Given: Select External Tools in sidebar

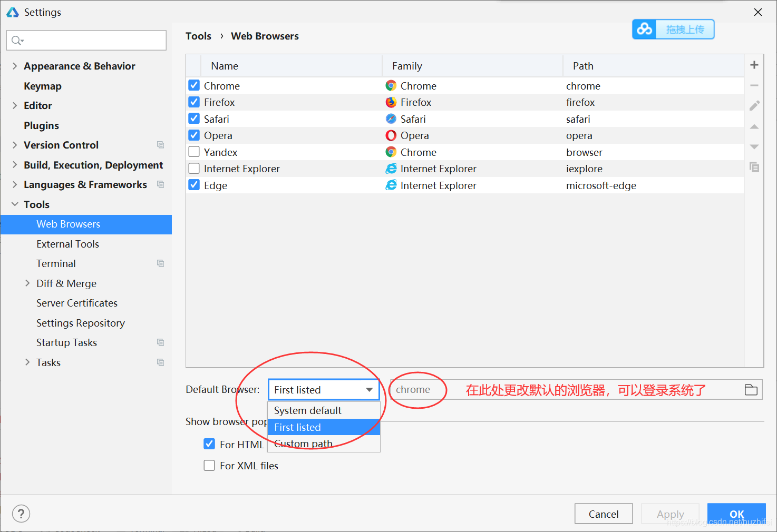Looking at the screenshot, I should [x=67, y=244].
